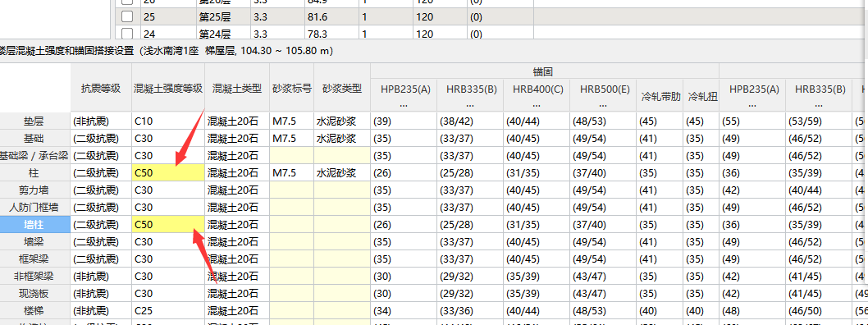Click the (55) lap cell in 垫层 row
The width and height of the screenshot is (868, 325).
tap(752, 121)
